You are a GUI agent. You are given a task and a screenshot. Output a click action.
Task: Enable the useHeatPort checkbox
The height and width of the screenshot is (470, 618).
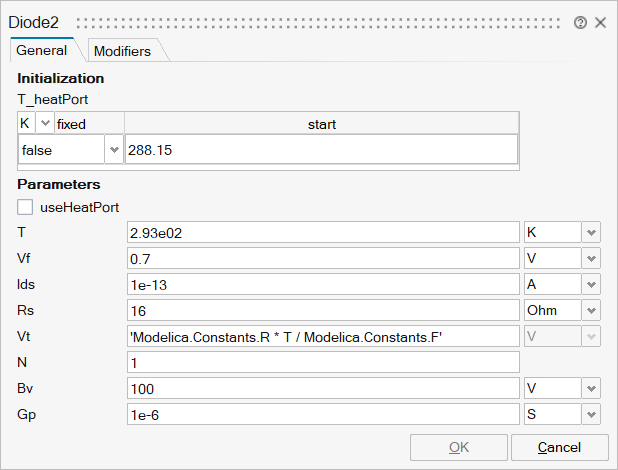[x=26, y=207]
